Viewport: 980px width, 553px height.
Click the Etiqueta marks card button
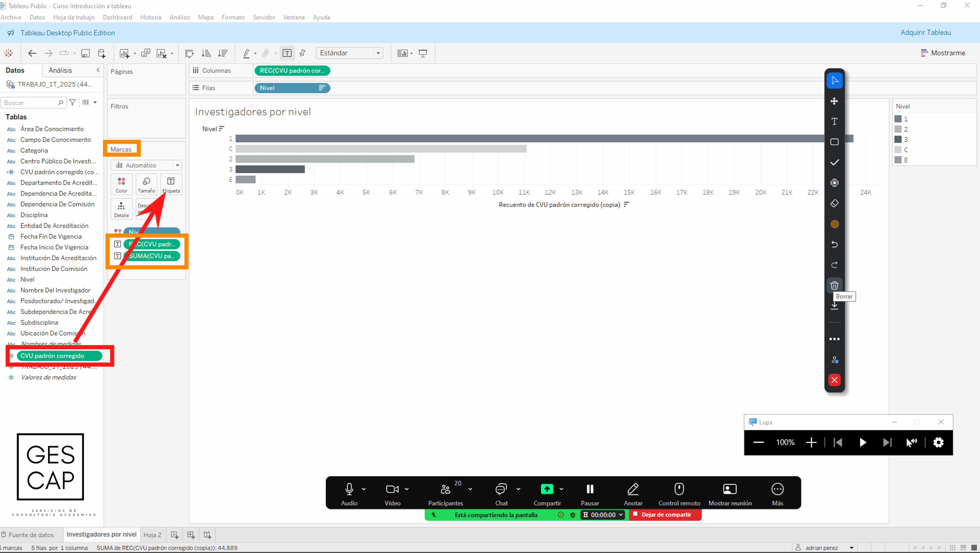click(171, 185)
